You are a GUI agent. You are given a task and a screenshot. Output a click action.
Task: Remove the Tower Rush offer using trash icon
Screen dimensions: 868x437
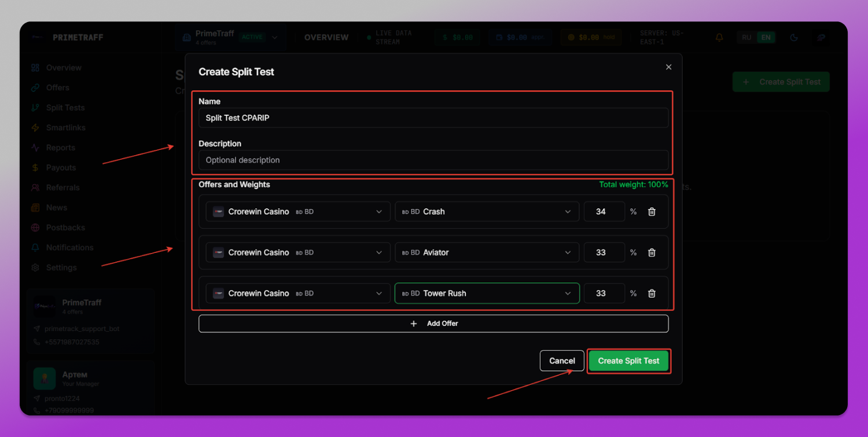coord(652,293)
